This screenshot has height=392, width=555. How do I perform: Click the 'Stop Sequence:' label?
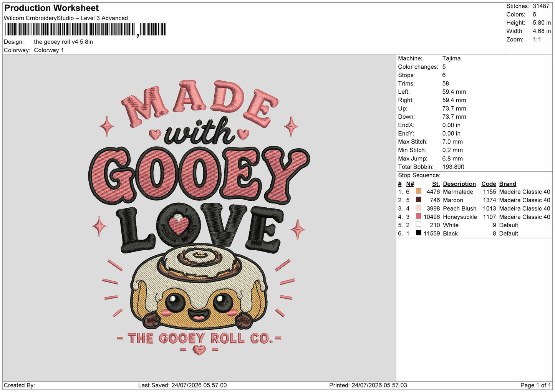click(x=419, y=175)
